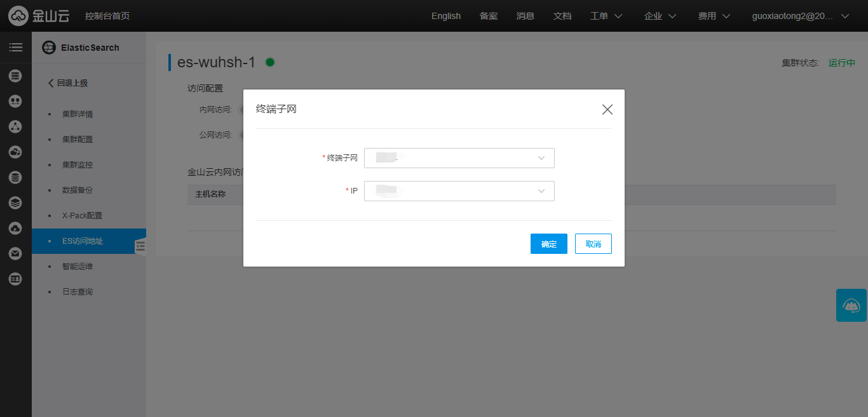Open the hamburger menu in the left rail

pos(16,48)
